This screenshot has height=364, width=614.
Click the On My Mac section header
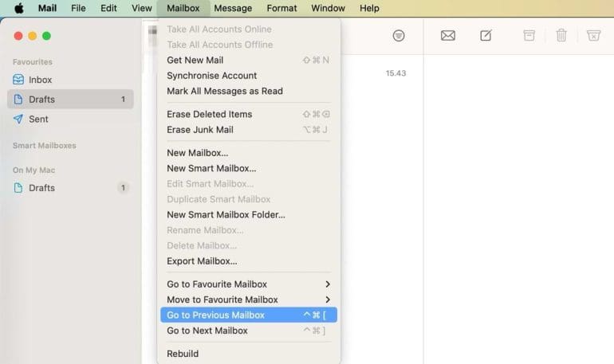point(33,170)
